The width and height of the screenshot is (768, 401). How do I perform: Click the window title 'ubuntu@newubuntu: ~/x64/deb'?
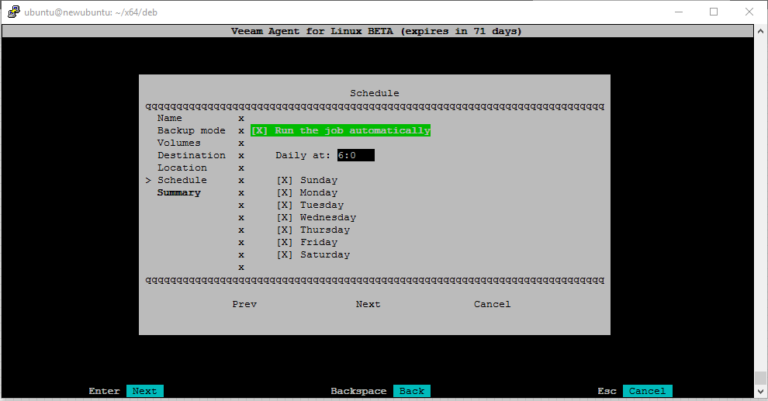(91, 12)
